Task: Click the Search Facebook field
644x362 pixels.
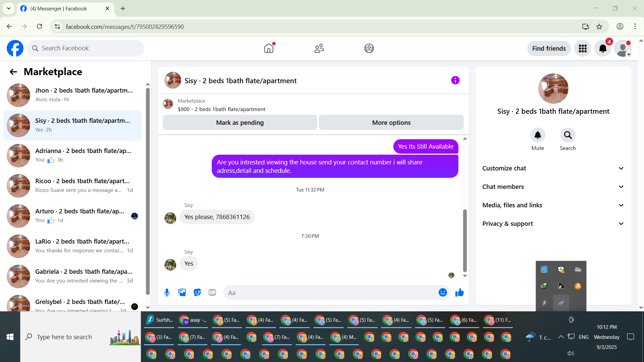Action: tap(86, 48)
